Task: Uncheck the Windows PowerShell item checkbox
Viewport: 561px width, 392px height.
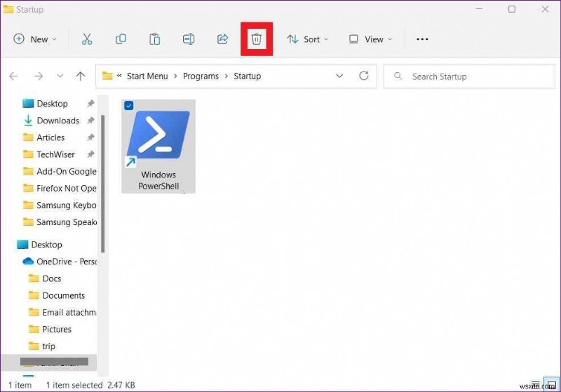Action: pos(129,105)
